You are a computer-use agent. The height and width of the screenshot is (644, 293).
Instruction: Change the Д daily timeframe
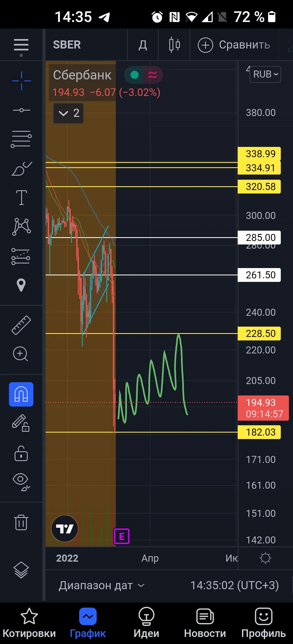pyautogui.click(x=143, y=45)
